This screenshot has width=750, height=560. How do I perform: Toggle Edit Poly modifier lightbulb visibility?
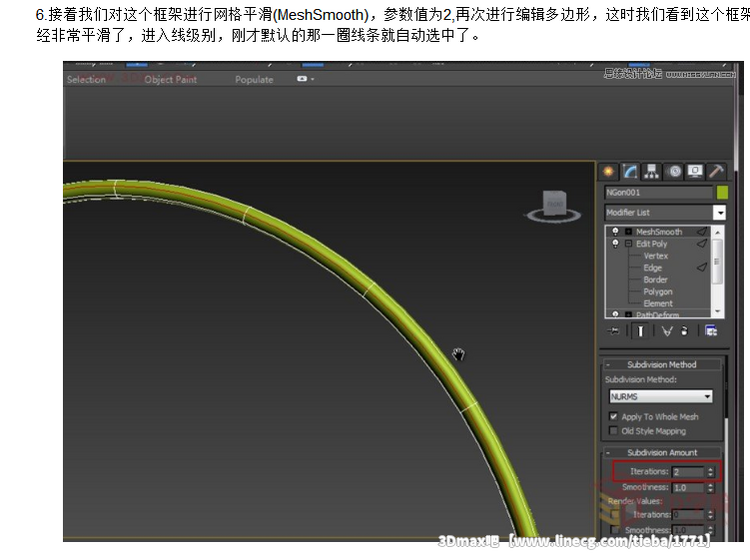click(x=615, y=243)
